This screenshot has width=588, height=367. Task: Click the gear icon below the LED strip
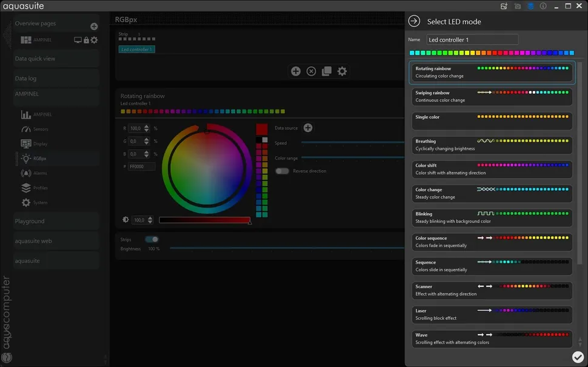[342, 71]
